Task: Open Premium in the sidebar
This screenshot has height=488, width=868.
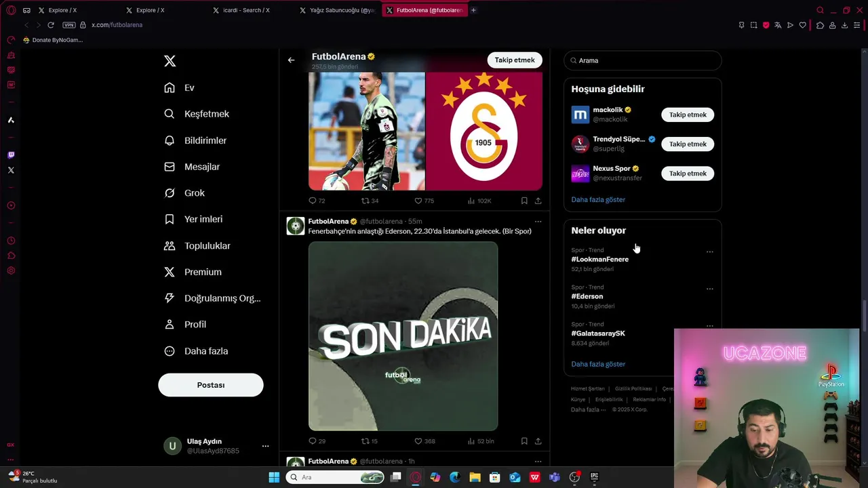Action: coord(193,272)
